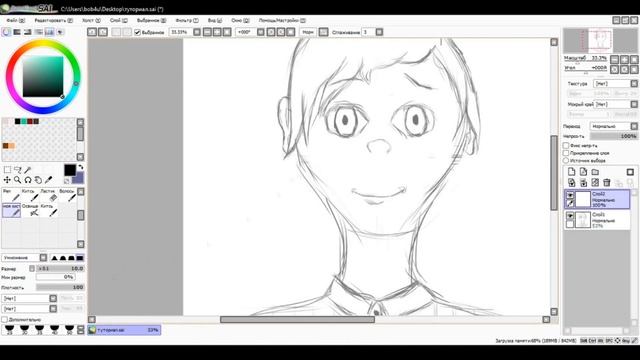
Task: Click the Норм view button in toolbar
Action: pyautogui.click(x=308, y=32)
